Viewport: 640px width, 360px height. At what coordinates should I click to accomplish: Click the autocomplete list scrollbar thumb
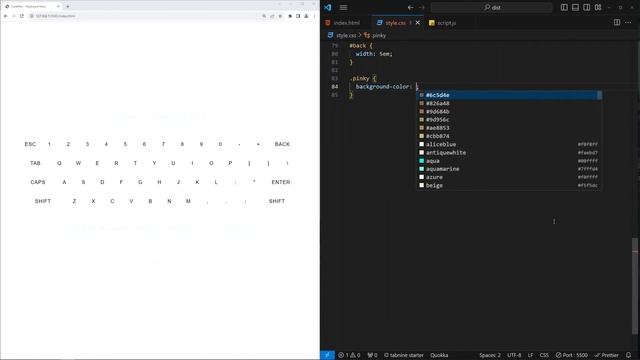click(599, 95)
